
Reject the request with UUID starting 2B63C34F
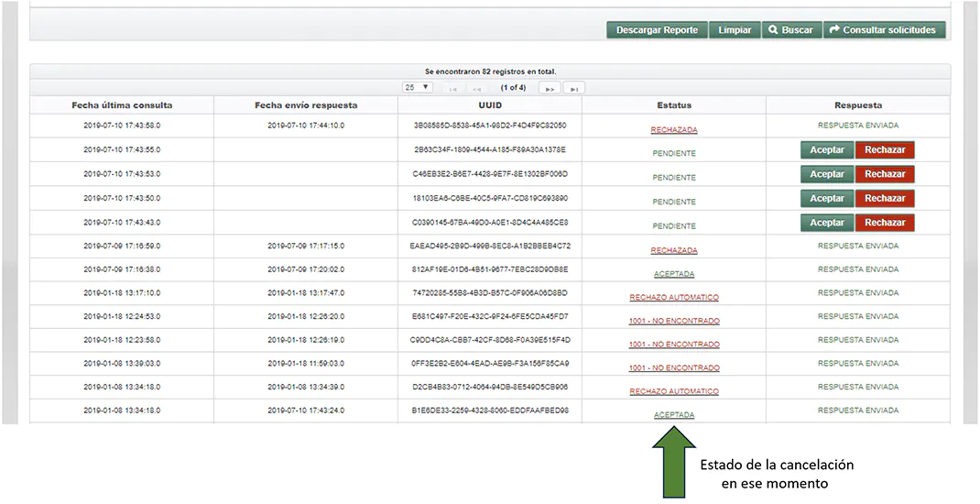pyautogui.click(x=885, y=150)
